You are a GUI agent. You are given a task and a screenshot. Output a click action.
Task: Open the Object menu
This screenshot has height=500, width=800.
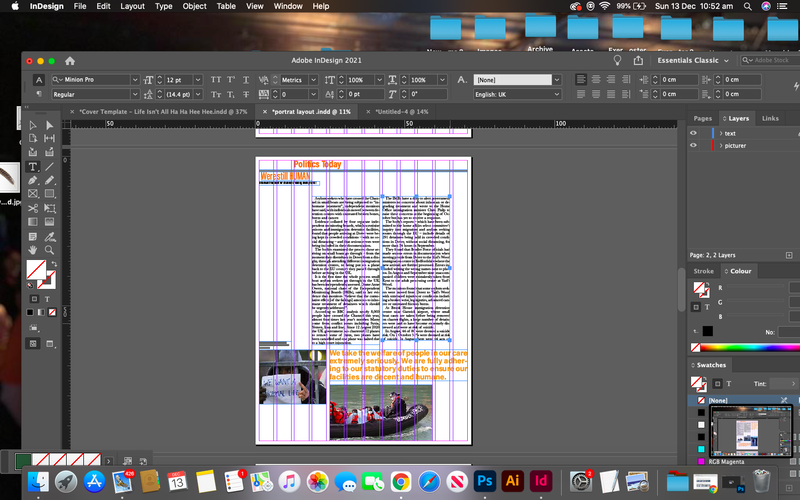tap(194, 6)
